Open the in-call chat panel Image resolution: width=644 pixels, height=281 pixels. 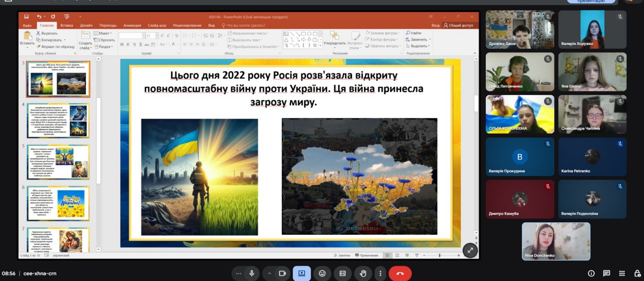[607, 273]
